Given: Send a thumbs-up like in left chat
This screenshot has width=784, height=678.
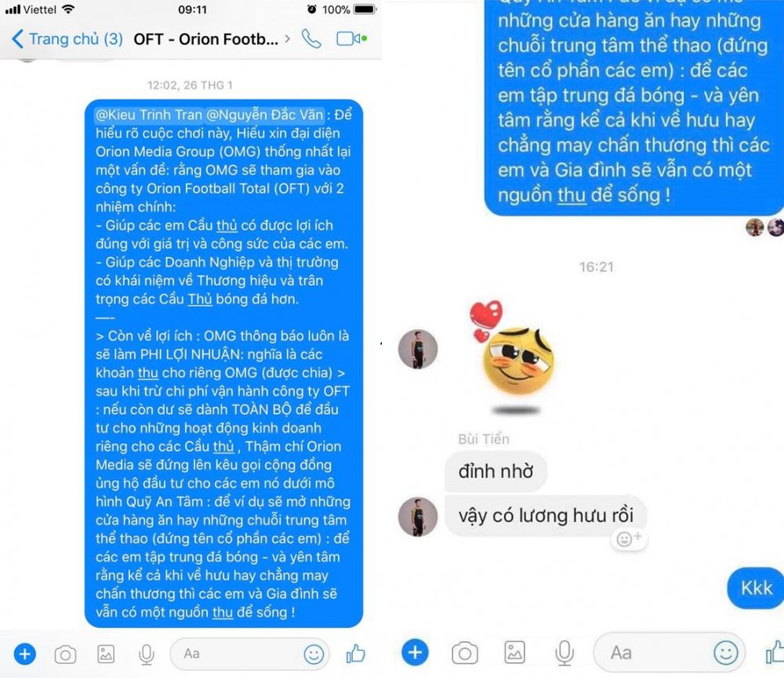Looking at the screenshot, I should point(355,653).
